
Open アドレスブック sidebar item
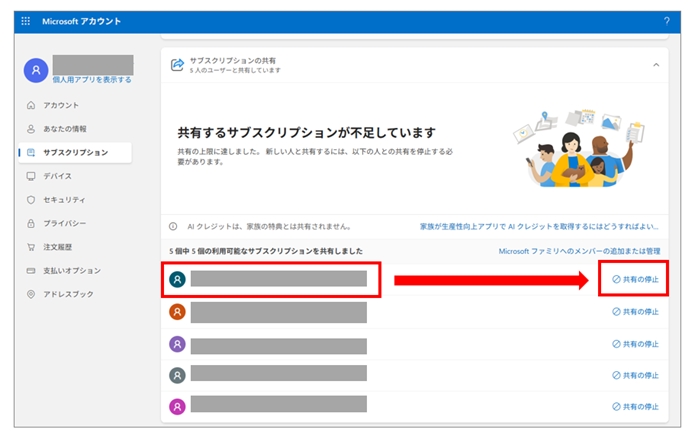pos(68,294)
